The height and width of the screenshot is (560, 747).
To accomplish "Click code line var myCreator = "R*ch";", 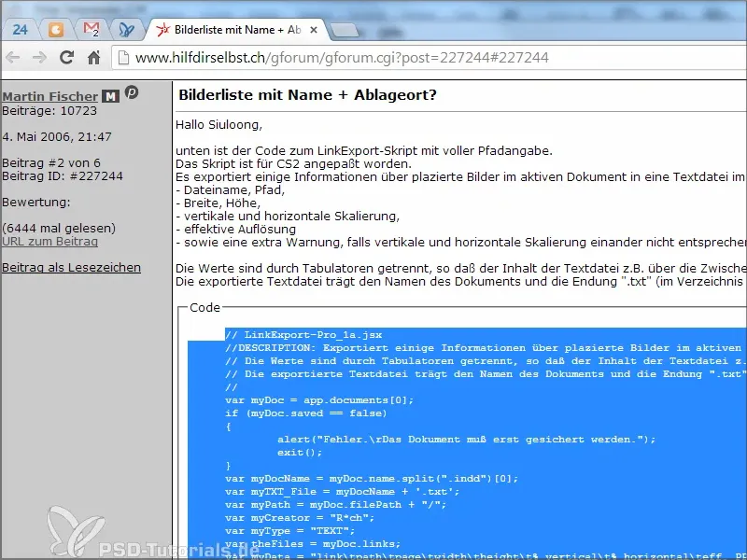I will [x=300, y=518].
